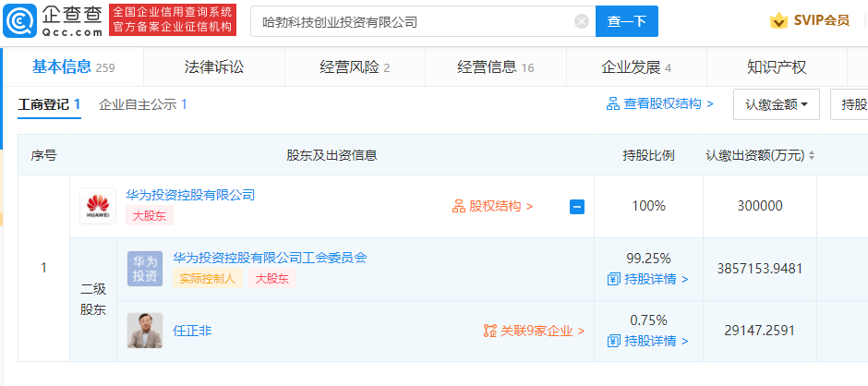View 持股详情 for 0.75% holder
The width and height of the screenshot is (868, 386).
(x=647, y=341)
